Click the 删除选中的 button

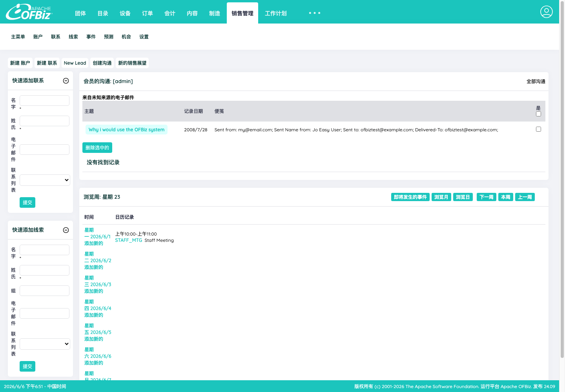tap(97, 148)
